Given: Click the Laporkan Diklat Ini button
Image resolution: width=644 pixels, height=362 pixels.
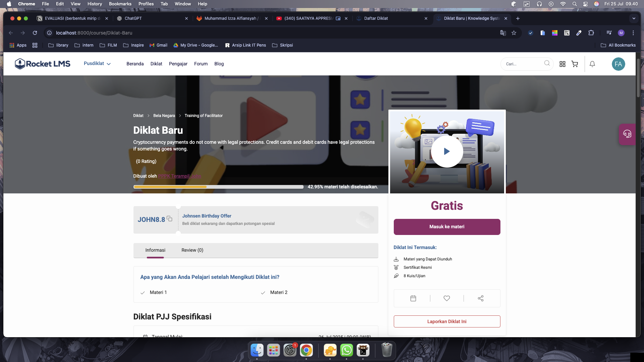Looking at the screenshot, I should pos(447,321).
